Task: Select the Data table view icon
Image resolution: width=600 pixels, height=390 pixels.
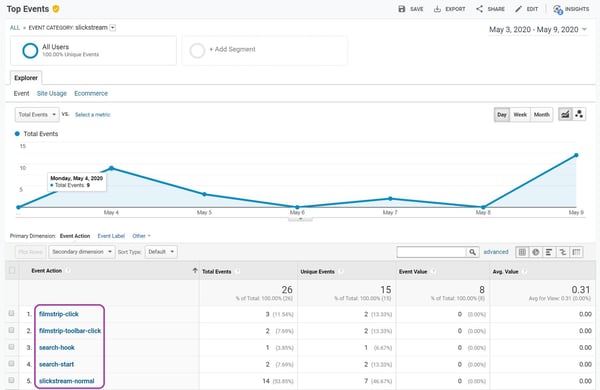Action: pos(522,252)
